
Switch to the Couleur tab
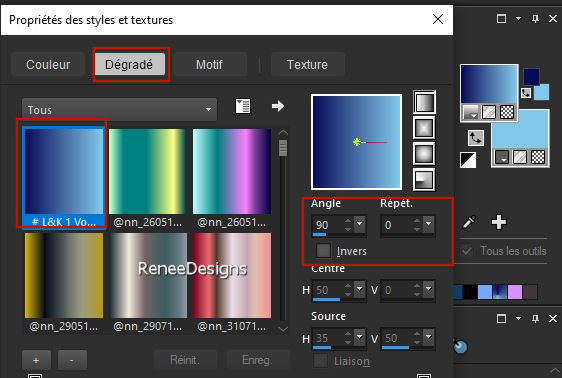coord(48,64)
